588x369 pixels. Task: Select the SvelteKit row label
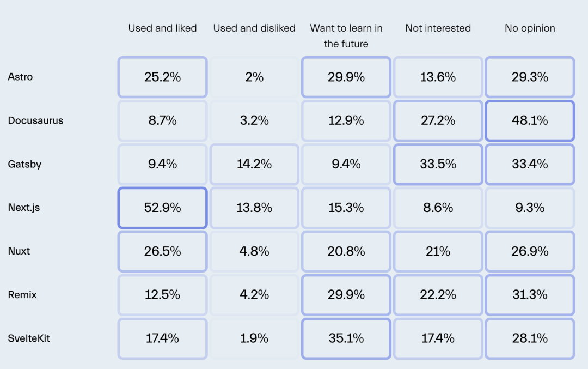29,338
